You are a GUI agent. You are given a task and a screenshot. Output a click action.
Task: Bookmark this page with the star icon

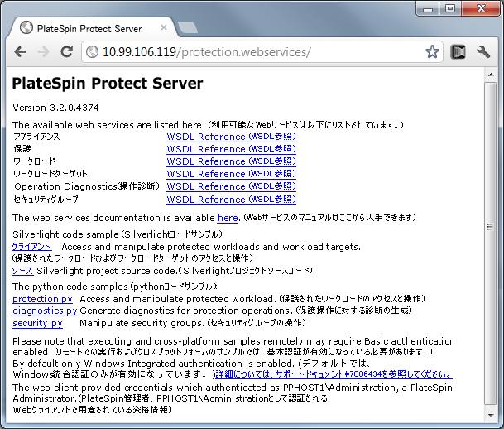[432, 52]
